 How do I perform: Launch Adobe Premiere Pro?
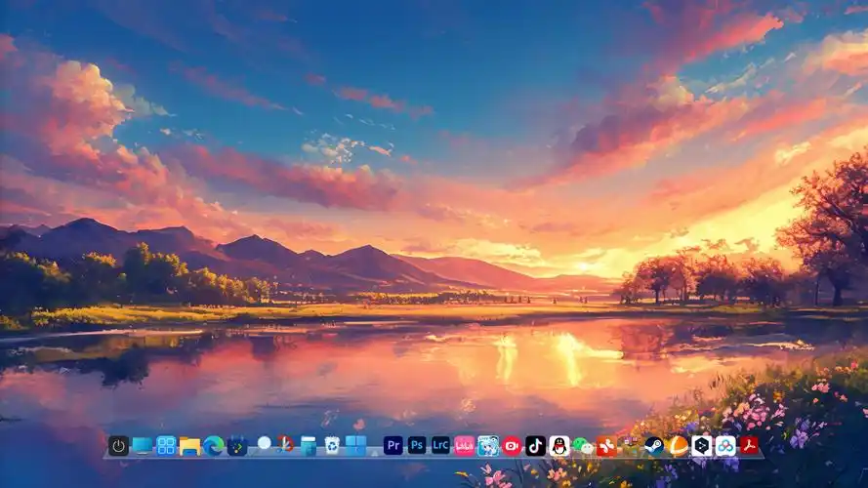pos(393,446)
